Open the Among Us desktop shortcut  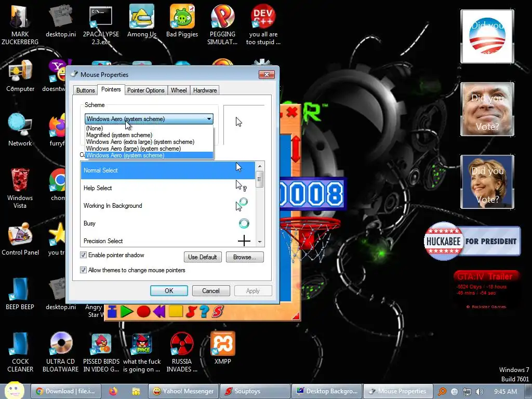coord(141,21)
